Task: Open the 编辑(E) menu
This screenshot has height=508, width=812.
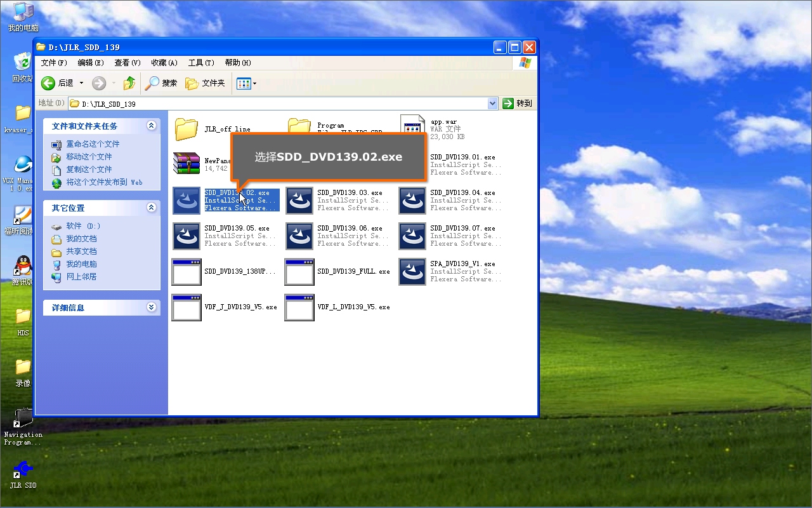Action: (x=91, y=63)
